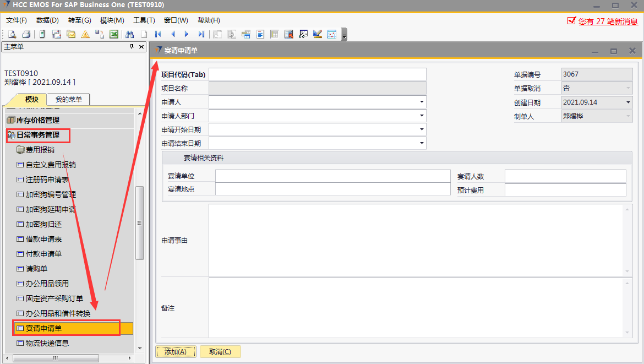This screenshot has height=364, width=644.
Task: Click the binoculars Find icon
Action: click(x=130, y=34)
